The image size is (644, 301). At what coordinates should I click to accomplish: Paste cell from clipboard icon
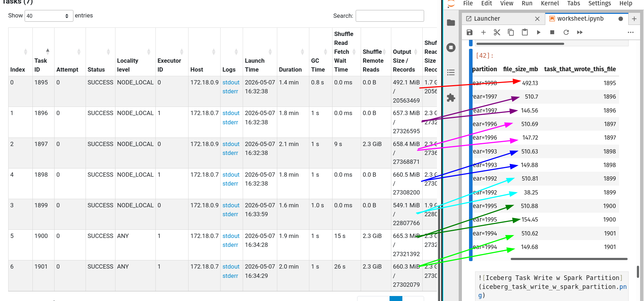click(525, 32)
